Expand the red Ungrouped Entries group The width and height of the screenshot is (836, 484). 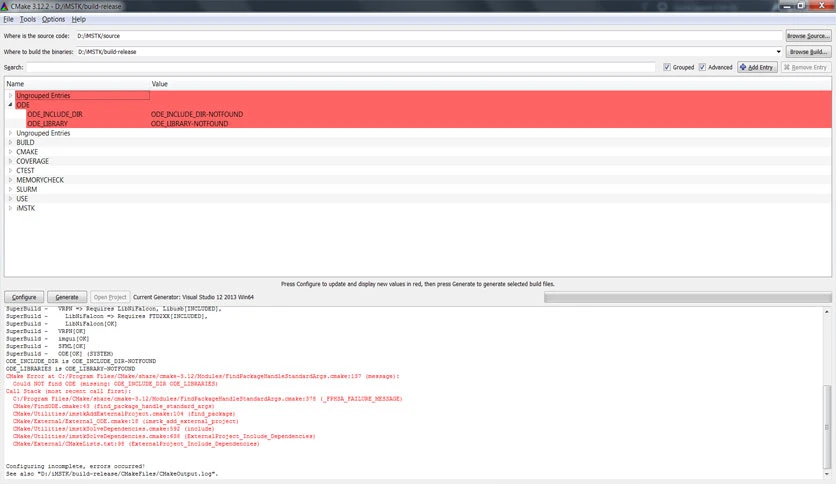click(x=10, y=95)
